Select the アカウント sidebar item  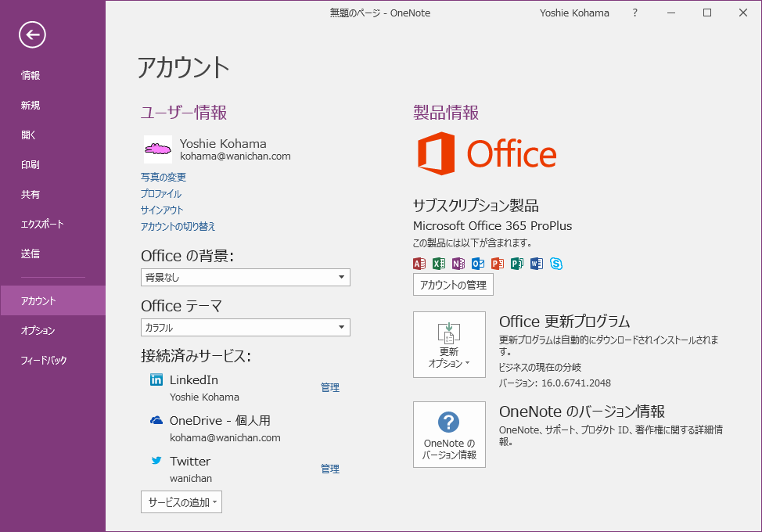pos(52,300)
